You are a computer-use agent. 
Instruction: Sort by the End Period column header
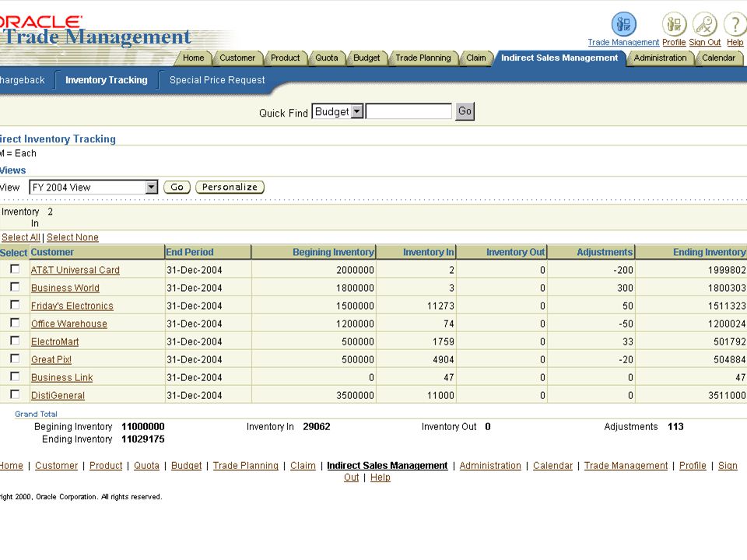coord(190,252)
